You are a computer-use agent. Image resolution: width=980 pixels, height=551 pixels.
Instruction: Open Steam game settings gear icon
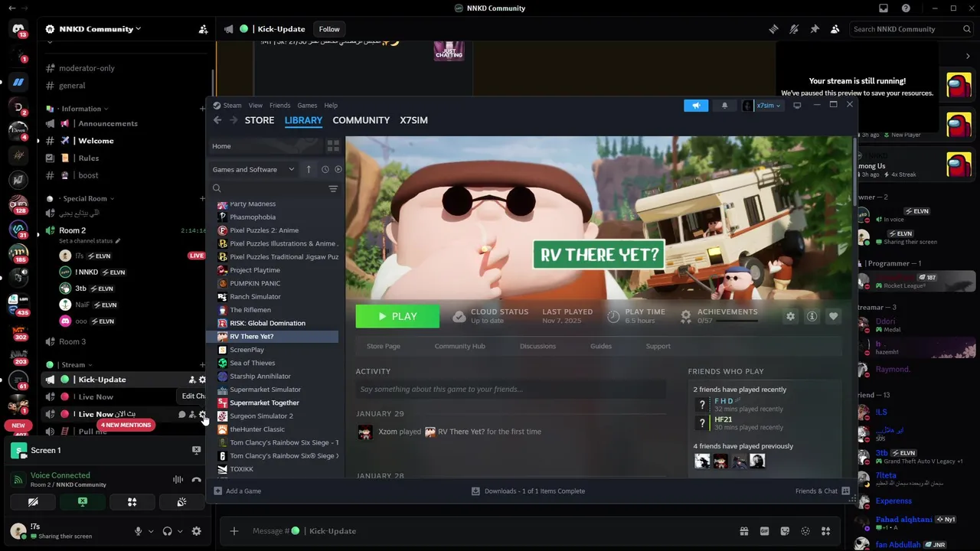790,316
